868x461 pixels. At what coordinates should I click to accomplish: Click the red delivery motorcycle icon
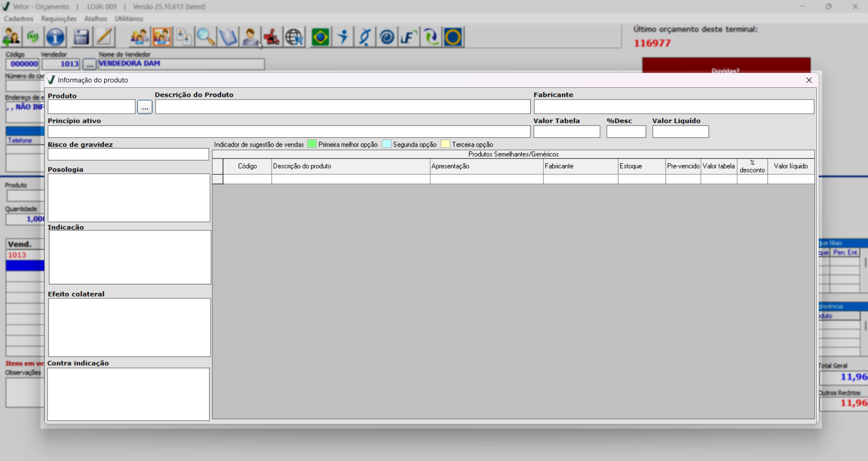click(272, 37)
